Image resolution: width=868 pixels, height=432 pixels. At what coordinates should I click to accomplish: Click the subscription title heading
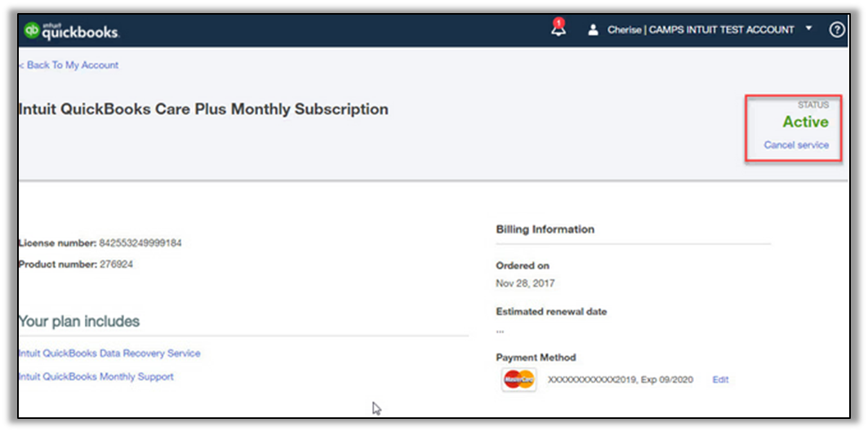click(x=203, y=109)
